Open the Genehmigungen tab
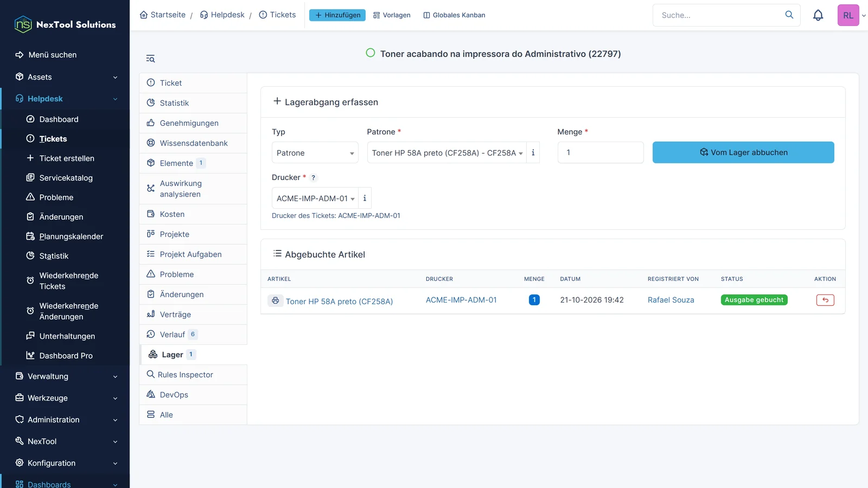Screen dimensions: 868x488 (193, 123)
